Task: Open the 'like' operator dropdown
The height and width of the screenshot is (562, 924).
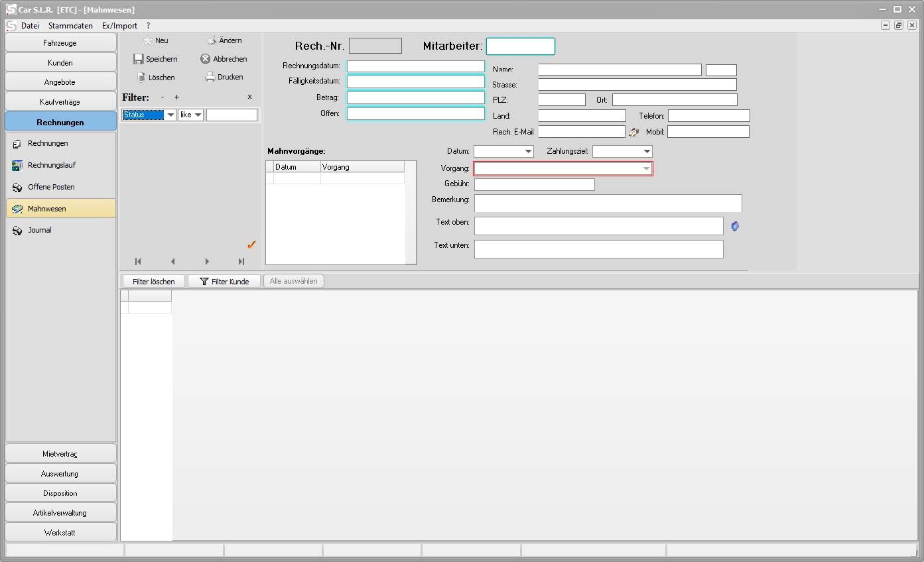Action: click(x=198, y=115)
